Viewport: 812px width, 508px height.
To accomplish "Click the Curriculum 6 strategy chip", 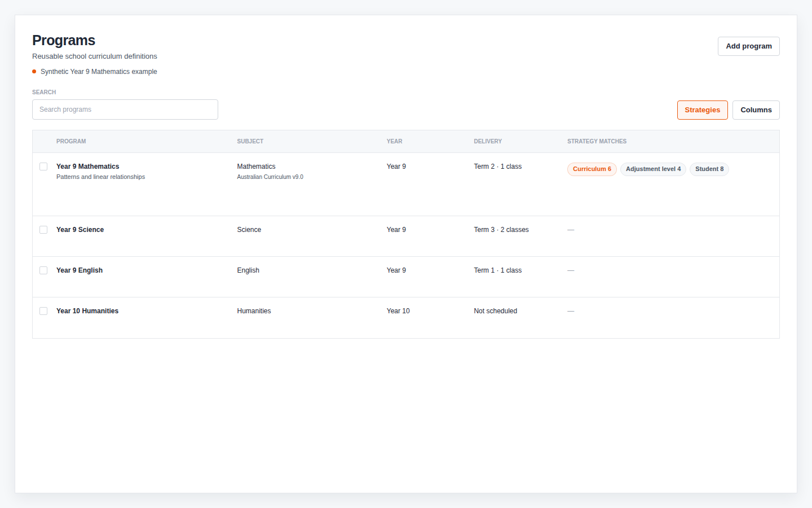I will pyautogui.click(x=592, y=169).
